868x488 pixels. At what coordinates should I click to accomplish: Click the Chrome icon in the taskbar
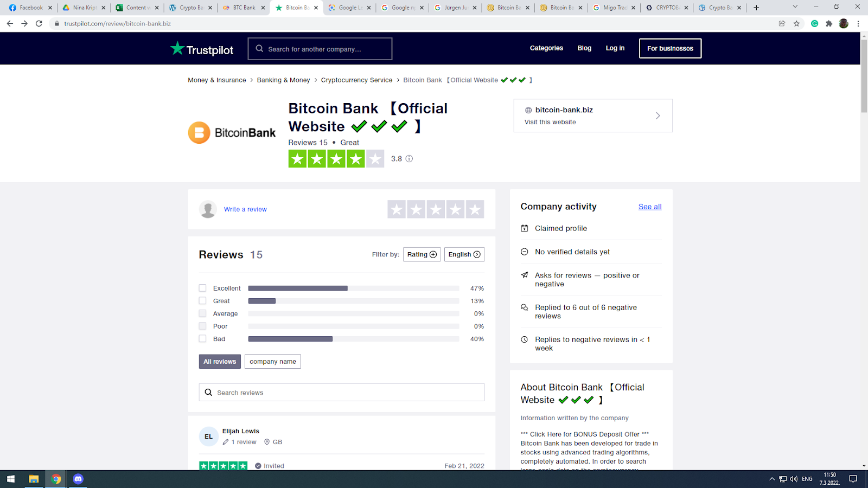pos(56,479)
